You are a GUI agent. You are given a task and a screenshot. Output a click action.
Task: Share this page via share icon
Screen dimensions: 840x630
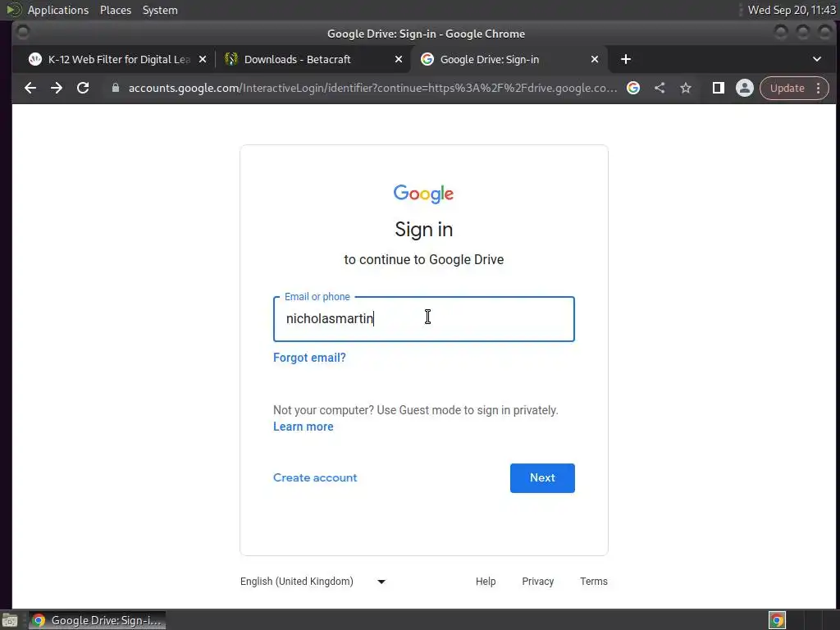660,88
